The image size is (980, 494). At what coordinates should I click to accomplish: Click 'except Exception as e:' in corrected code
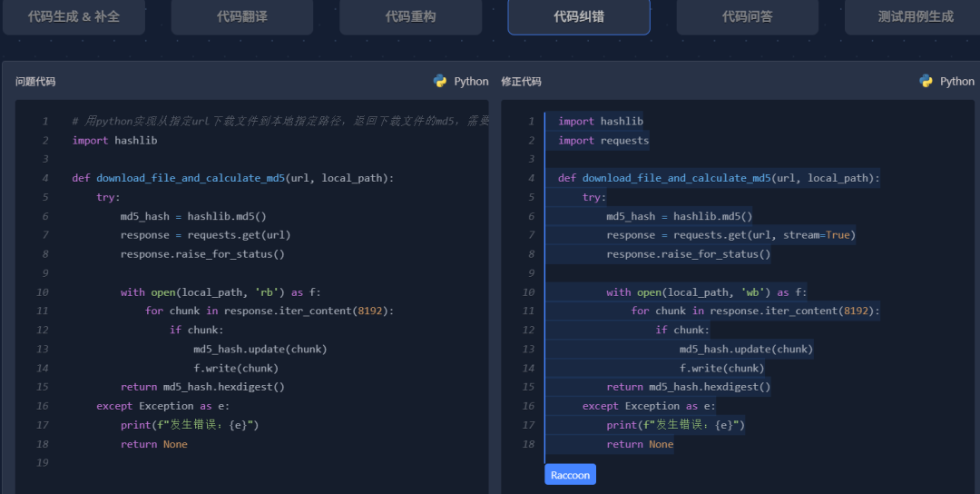(x=649, y=406)
